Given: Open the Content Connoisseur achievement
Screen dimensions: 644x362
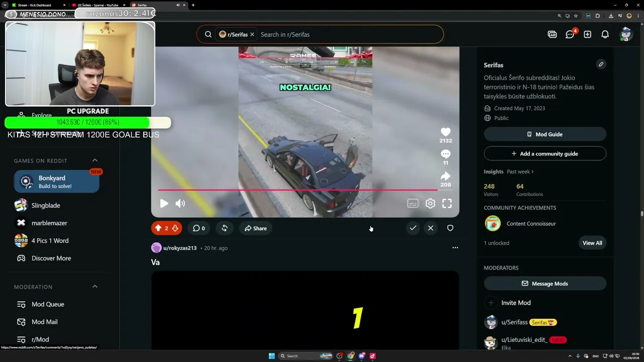Looking at the screenshot, I should click(531, 224).
